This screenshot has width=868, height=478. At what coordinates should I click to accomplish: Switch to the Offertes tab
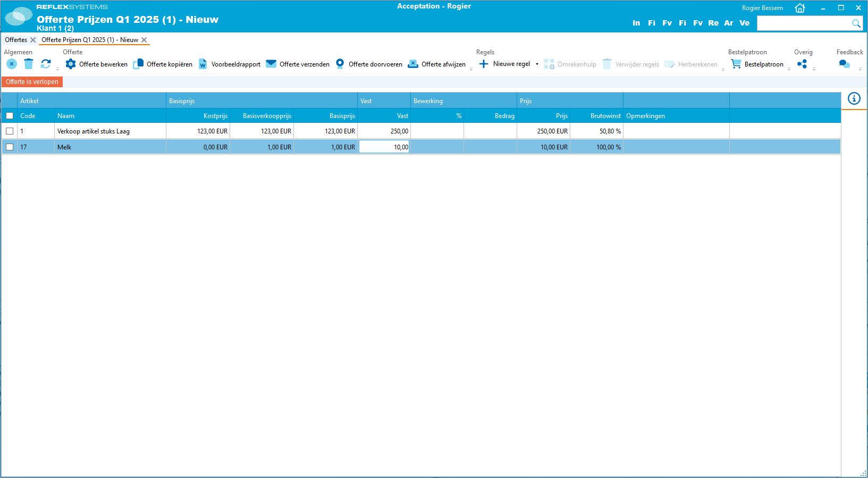click(x=16, y=40)
